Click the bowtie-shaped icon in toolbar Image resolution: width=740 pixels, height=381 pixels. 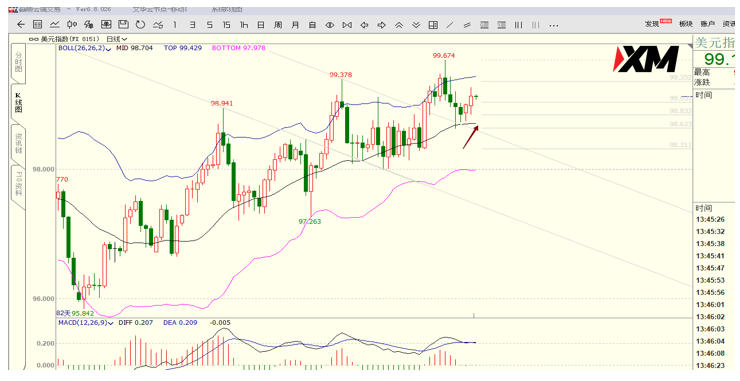pos(347,25)
